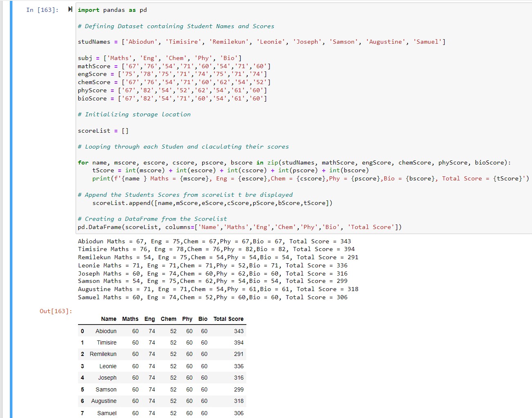Click row index 0 in the DataFrame
This screenshot has width=532, height=418.
pos(82,331)
